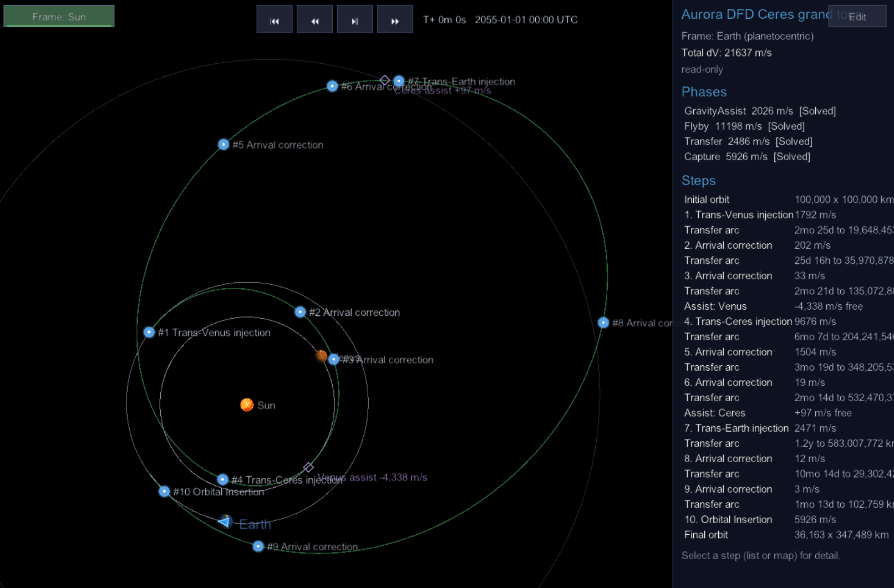
Task: Click the Frame: Sun button
Action: [59, 16]
